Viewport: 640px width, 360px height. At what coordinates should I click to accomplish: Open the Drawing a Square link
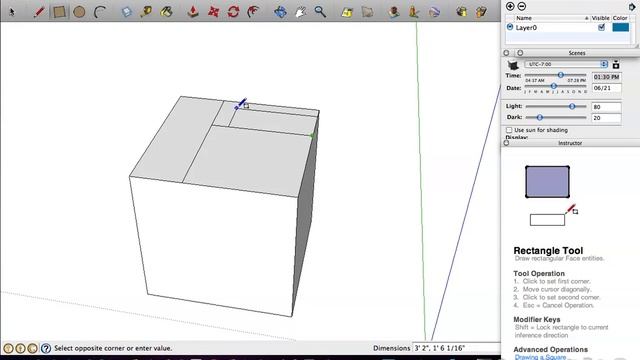pyautogui.click(x=540, y=357)
